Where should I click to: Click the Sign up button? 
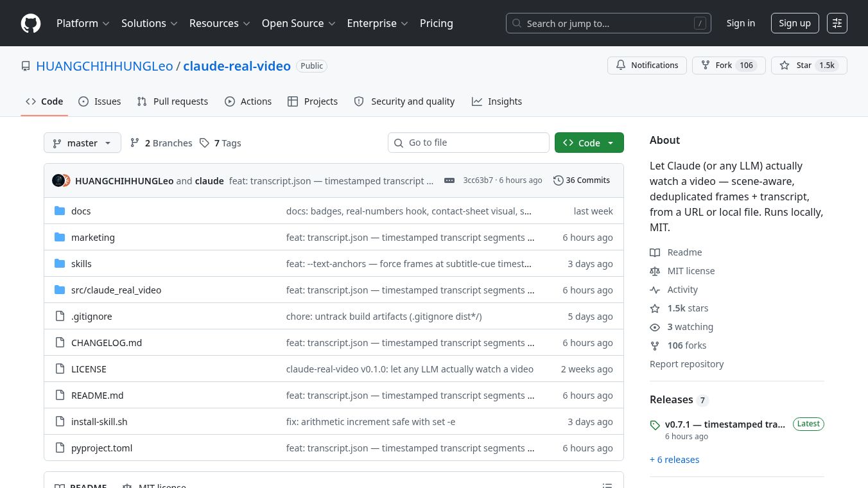(x=795, y=23)
